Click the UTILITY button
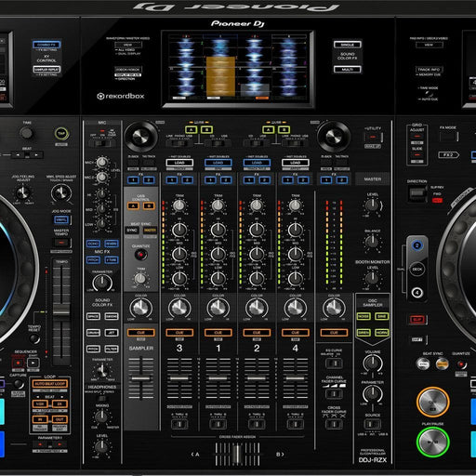The image size is (476, 476). 373,137
